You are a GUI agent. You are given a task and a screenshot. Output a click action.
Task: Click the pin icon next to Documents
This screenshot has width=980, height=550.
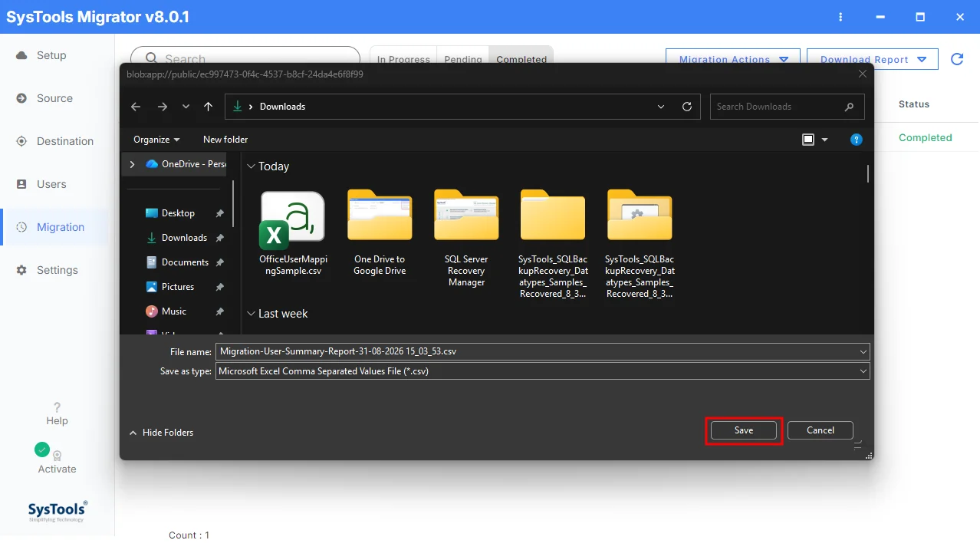point(219,262)
